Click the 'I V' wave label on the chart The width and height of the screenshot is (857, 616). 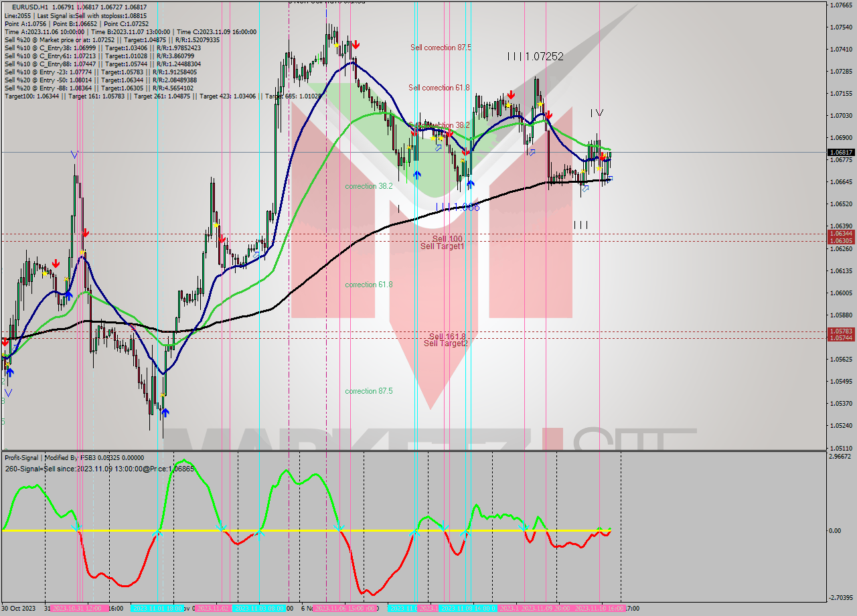(597, 112)
